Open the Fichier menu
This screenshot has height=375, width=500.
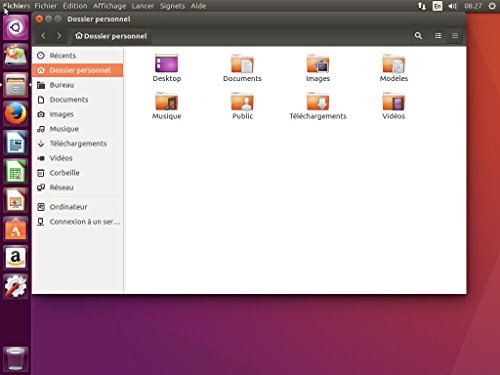[46, 6]
